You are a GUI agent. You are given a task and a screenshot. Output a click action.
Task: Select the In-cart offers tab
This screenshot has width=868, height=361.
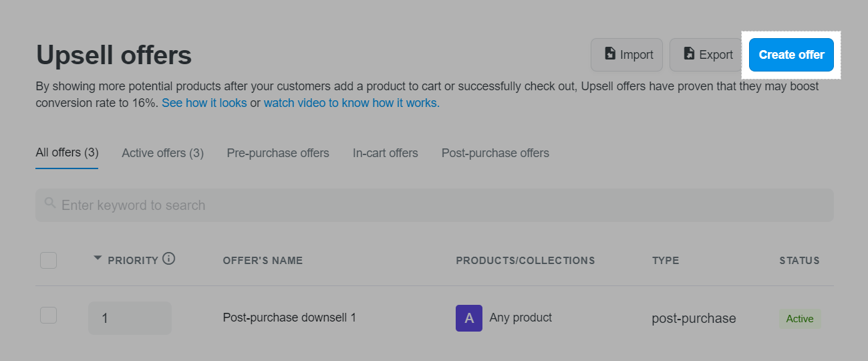click(x=386, y=153)
